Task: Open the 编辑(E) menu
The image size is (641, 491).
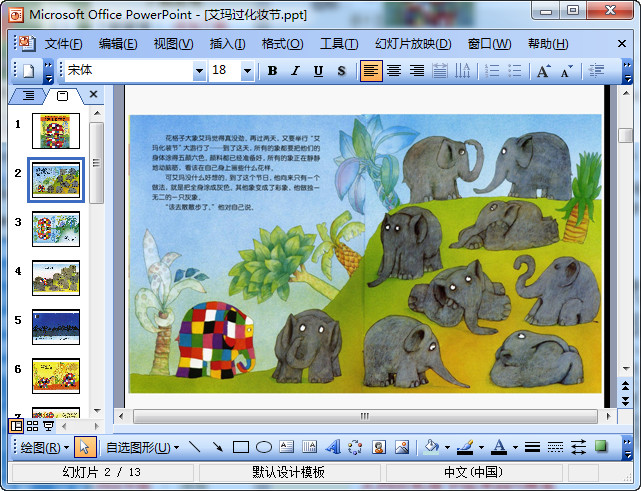Action: click(x=118, y=44)
